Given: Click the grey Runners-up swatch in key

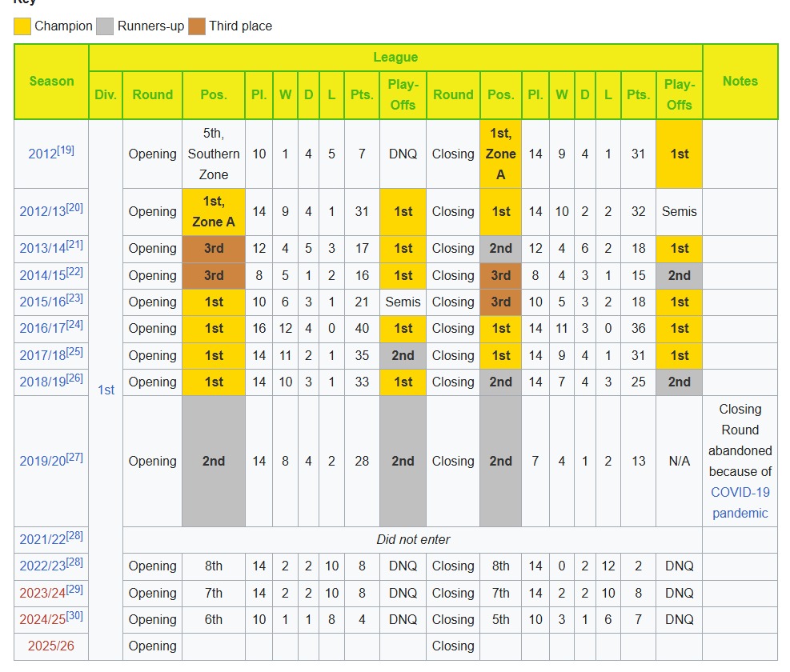Looking at the screenshot, I should 105,26.
